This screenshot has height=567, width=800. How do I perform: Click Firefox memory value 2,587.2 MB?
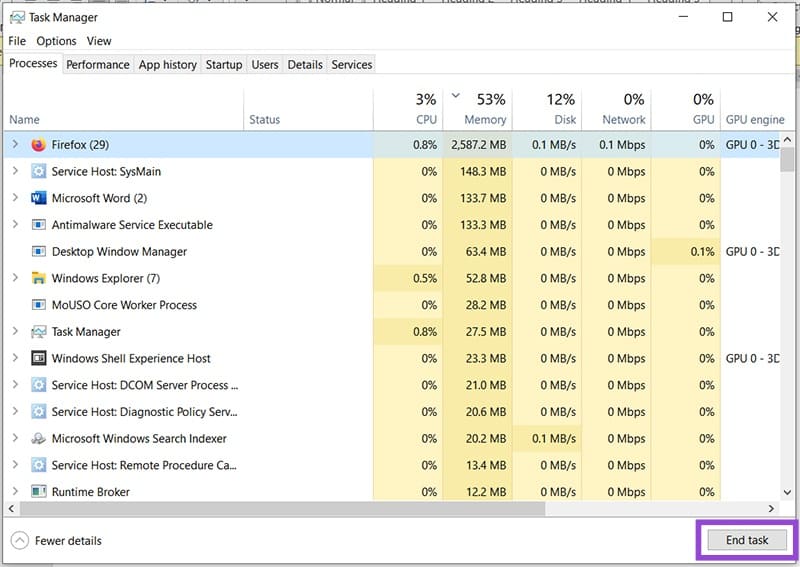click(x=479, y=145)
